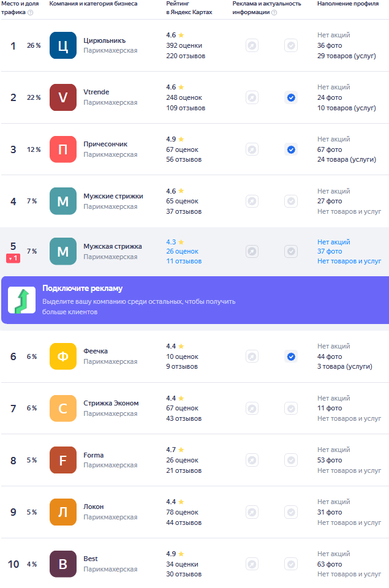Screen dimensions: 389x588
Task: Click the blue verification checkmark for Vtrende
Action: coord(291,97)
